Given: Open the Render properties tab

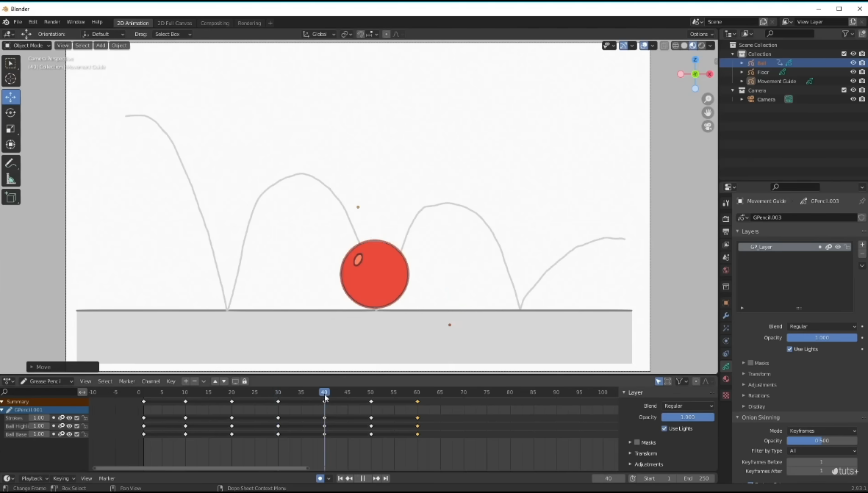Looking at the screenshot, I should point(725,218).
